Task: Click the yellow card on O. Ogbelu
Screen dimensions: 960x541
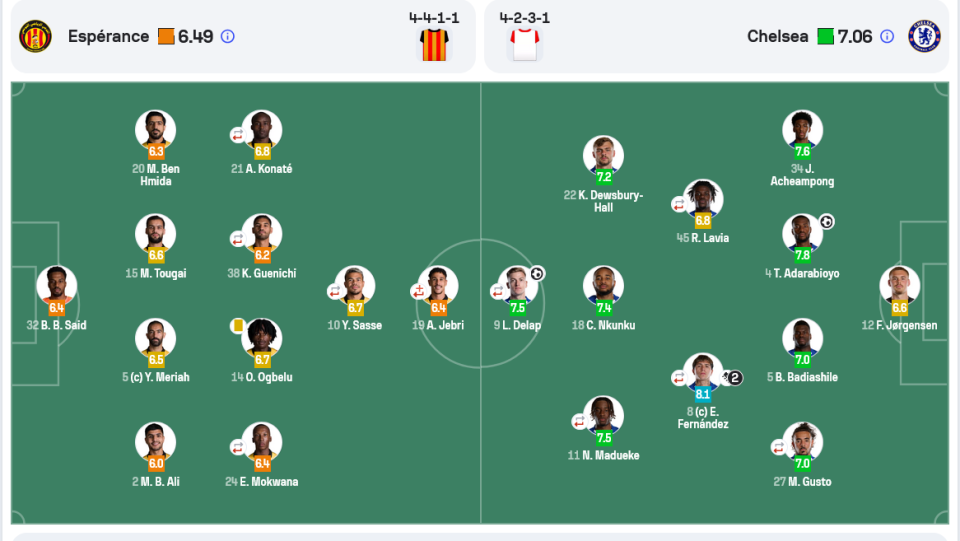Action: (238, 326)
